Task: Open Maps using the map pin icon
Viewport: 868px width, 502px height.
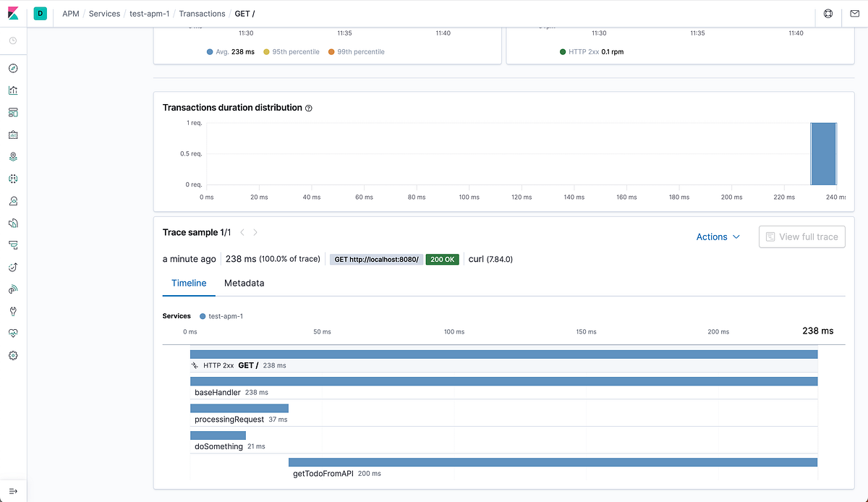Action: pyautogui.click(x=13, y=156)
